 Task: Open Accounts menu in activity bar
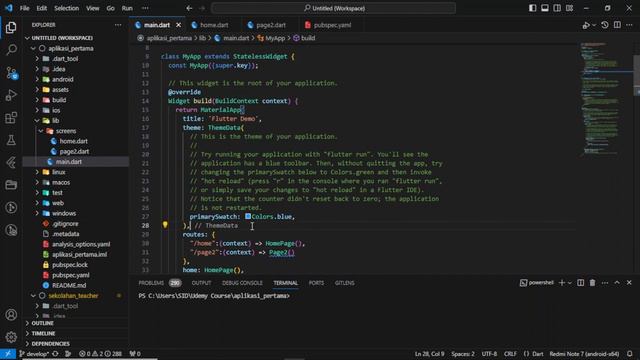[11, 315]
